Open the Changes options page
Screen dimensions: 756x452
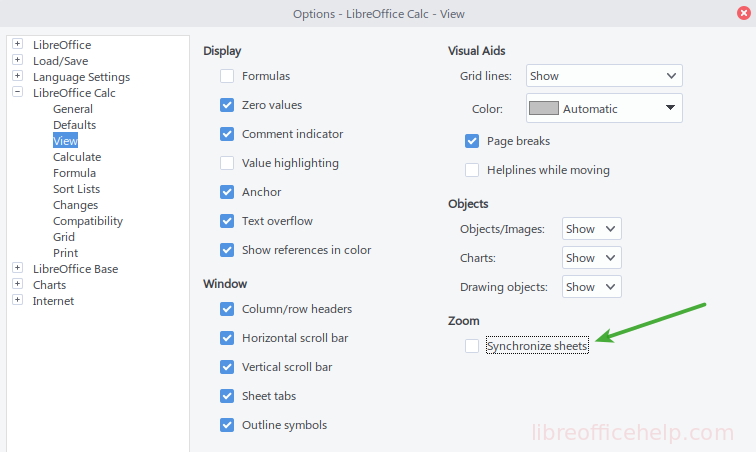click(76, 205)
